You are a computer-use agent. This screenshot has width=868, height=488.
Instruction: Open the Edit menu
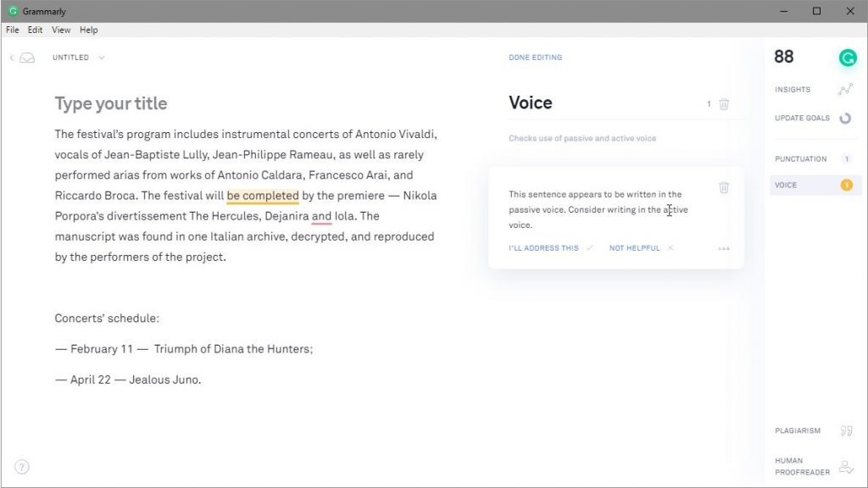[35, 30]
